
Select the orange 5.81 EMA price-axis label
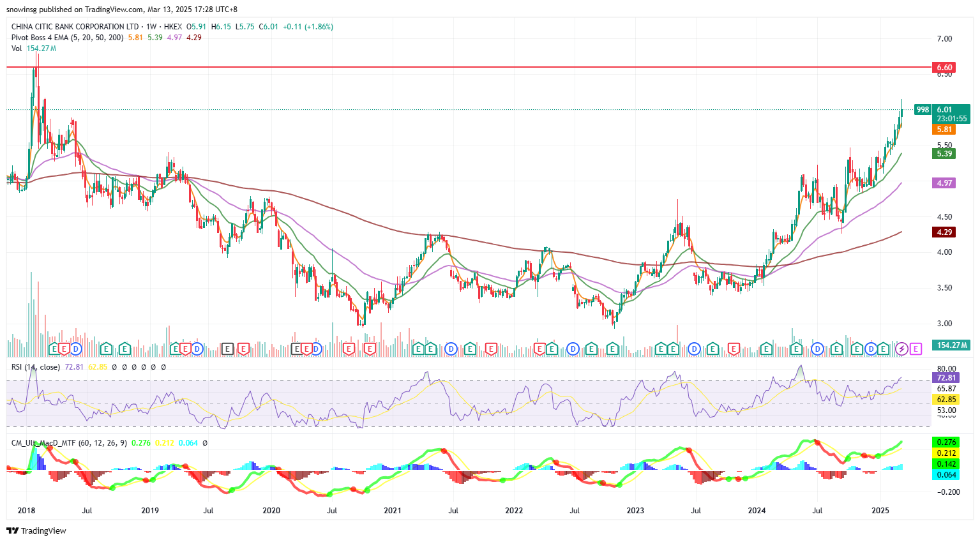pos(944,129)
